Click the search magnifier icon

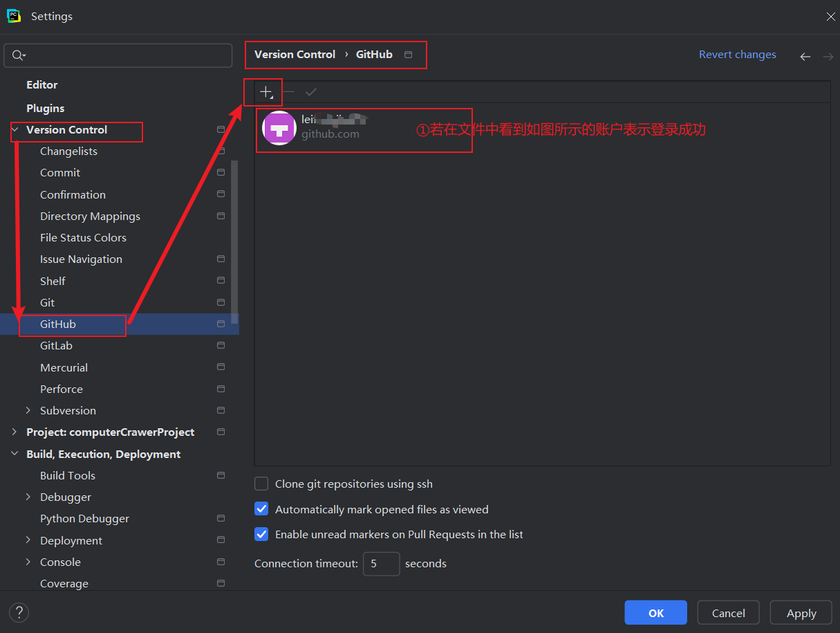(19, 55)
